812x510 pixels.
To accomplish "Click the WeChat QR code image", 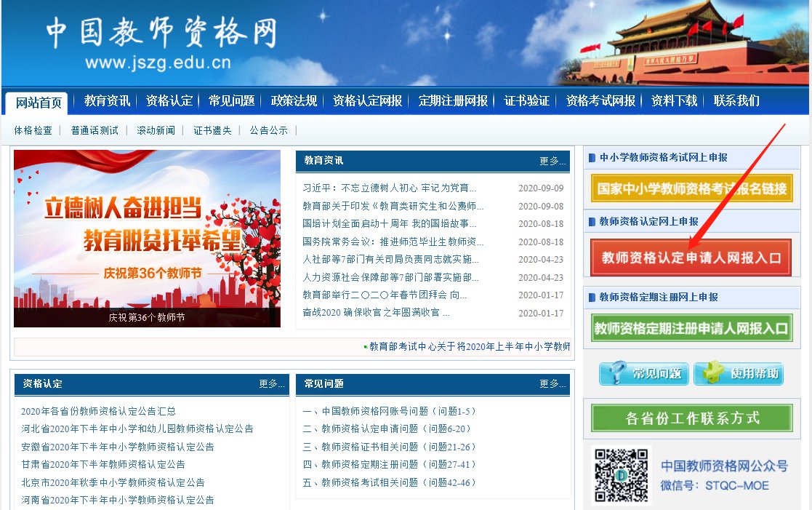I will point(621,474).
